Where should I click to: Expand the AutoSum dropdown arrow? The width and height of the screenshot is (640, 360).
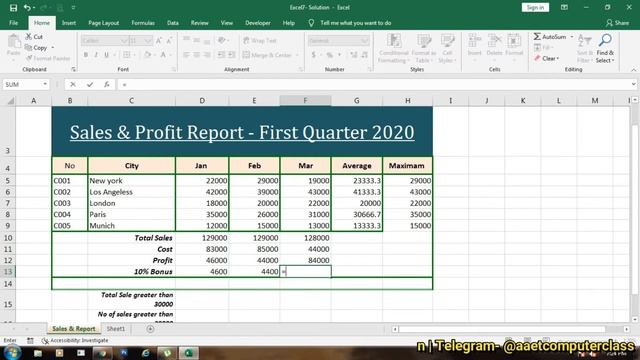tap(571, 37)
